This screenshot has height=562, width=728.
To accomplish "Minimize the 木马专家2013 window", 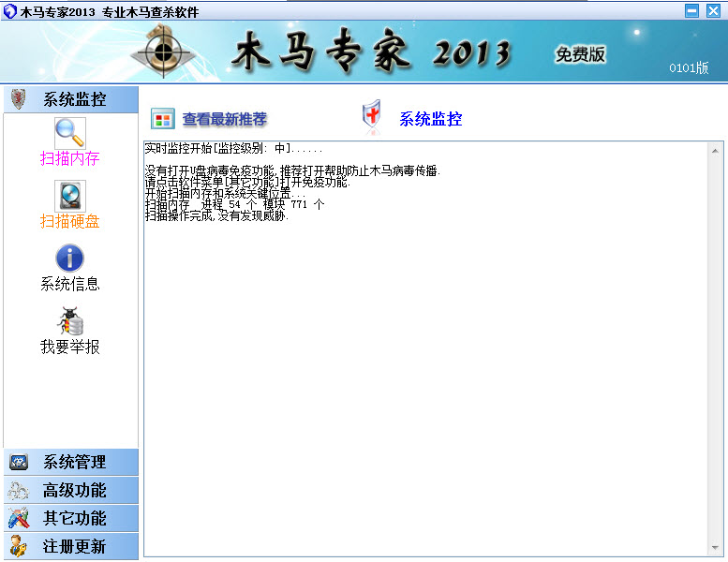I will click(x=691, y=10).
